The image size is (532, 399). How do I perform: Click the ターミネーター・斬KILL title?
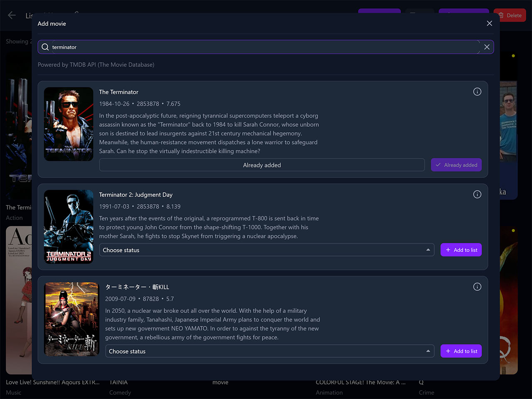click(137, 287)
